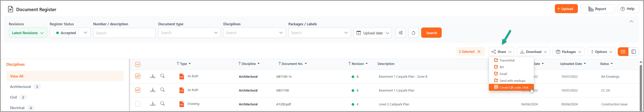Preview the AB51100 document with magnifier
Viewport: 644px width, 112px height.
click(162, 90)
